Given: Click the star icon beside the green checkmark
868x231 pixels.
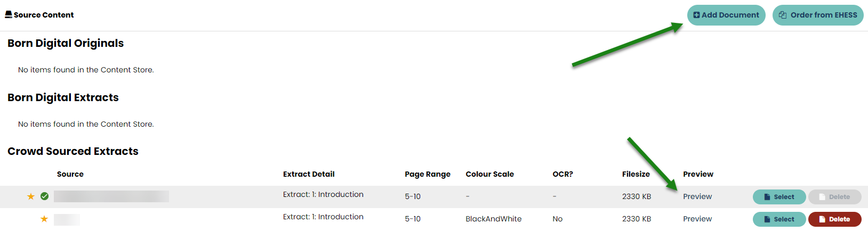Looking at the screenshot, I should (31, 196).
